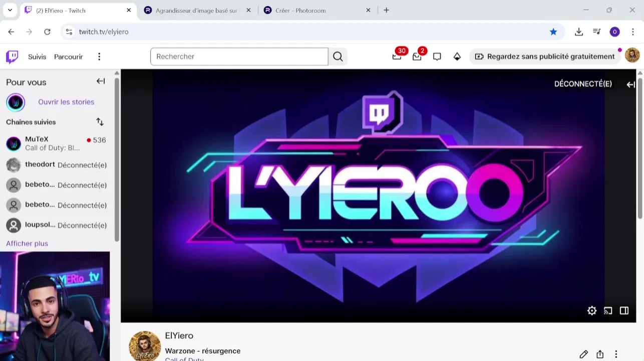The height and width of the screenshot is (361, 644).
Task: Collapse the Pour vous sidebar
Action: tap(101, 81)
